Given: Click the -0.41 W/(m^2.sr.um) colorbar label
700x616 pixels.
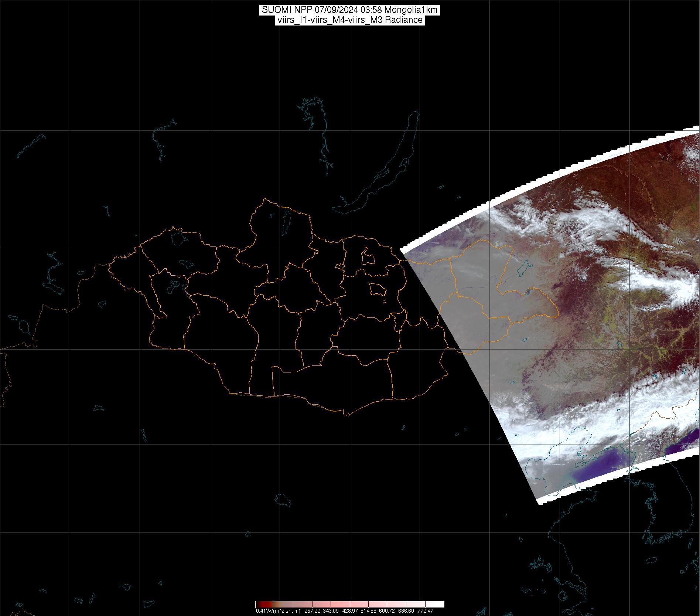Looking at the screenshot, I should tap(277, 611).
